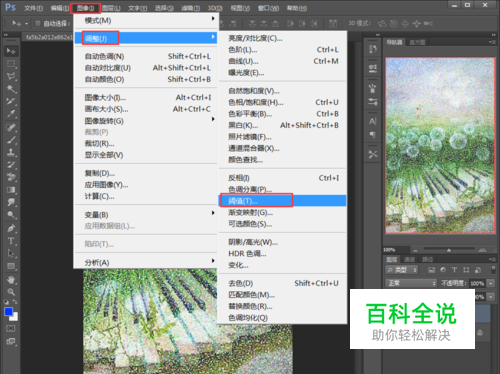
Task: Choose 色相/饱和度(H)... entry
Action: (x=282, y=102)
